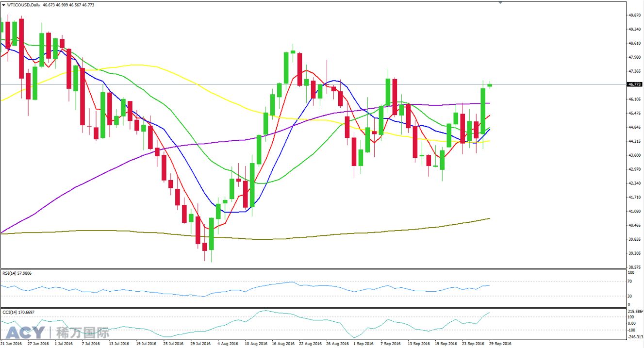Click the 42.340 price axis label
Screen dimensions: 644x348
pyautogui.click(x=634, y=183)
